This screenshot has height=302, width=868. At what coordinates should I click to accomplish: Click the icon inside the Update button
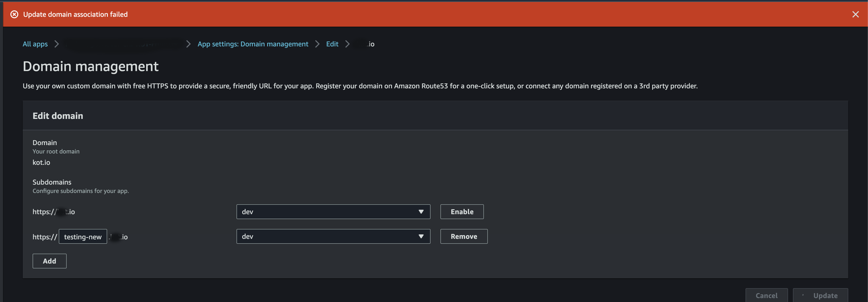tap(803, 295)
